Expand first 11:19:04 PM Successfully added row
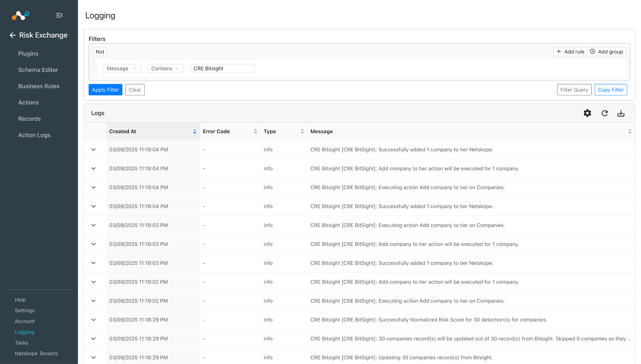 pos(93,150)
